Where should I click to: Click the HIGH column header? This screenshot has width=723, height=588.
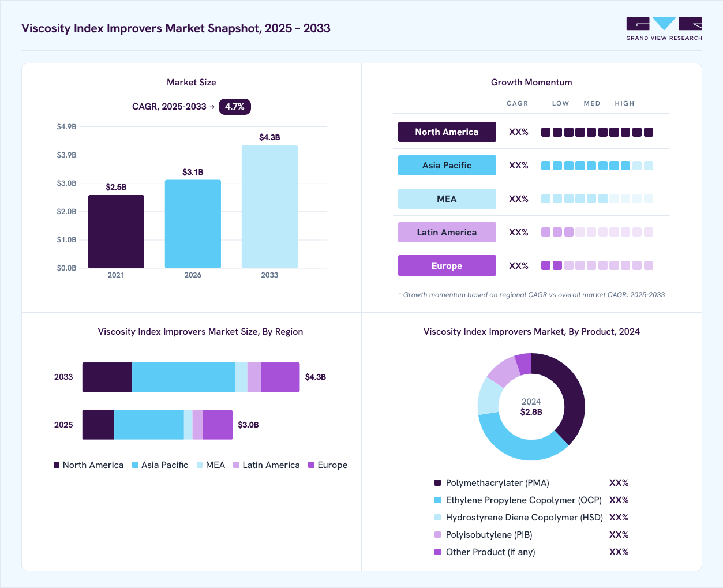pyautogui.click(x=625, y=103)
